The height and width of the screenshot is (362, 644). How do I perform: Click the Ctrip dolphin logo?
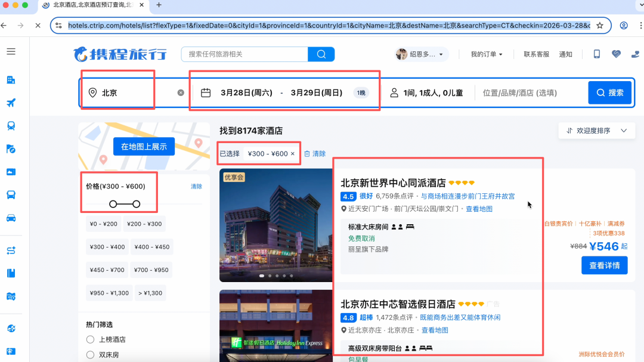(x=120, y=54)
